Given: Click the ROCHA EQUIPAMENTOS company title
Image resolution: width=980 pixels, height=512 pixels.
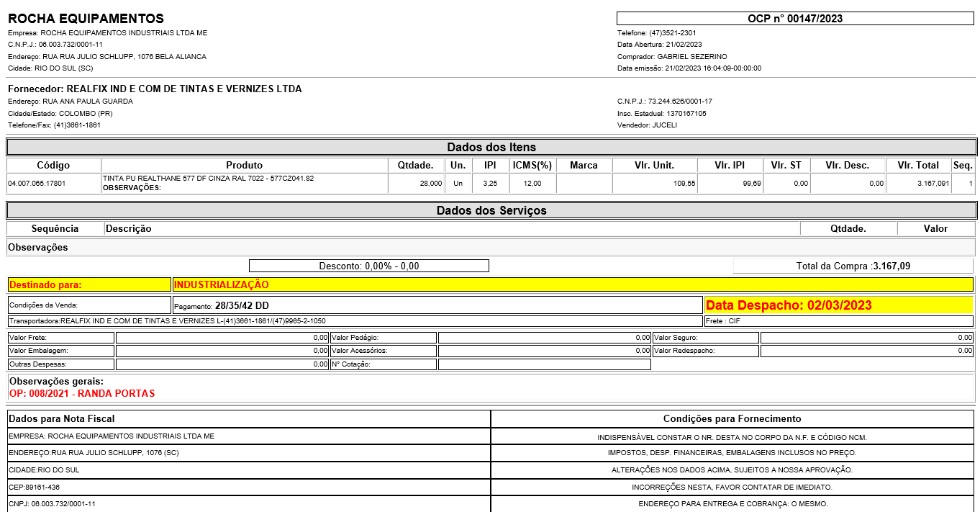Looking at the screenshot, I should tap(86, 19).
